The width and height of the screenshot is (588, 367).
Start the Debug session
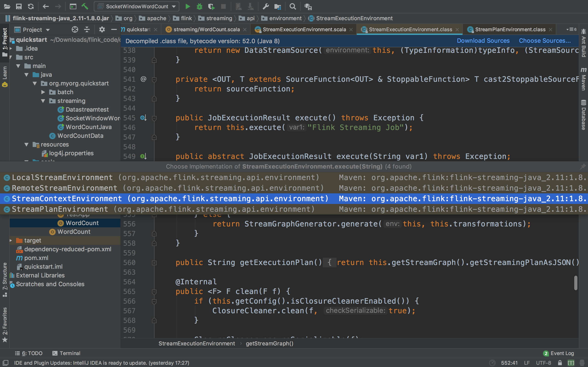click(x=199, y=7)
